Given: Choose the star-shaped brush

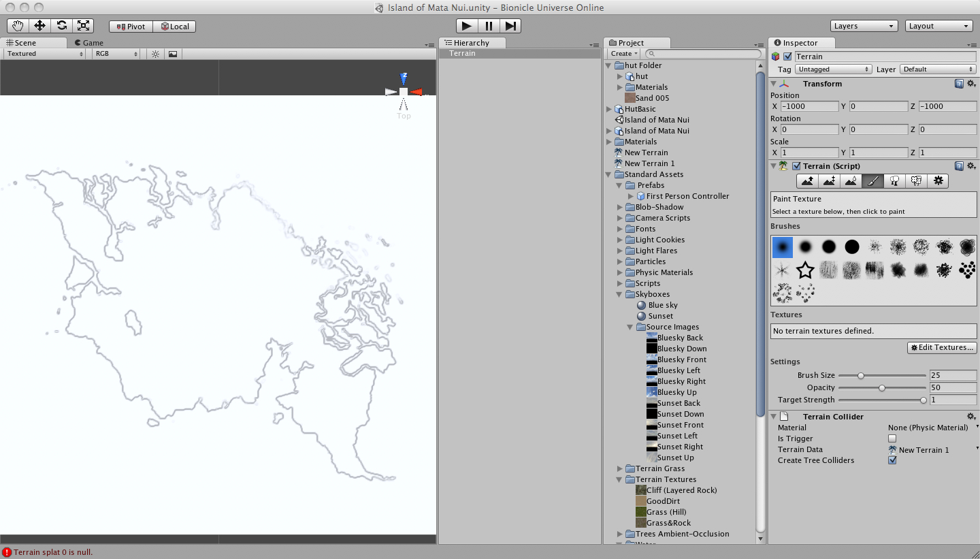Looking at the screenshot, I should (x=805, y=271).
